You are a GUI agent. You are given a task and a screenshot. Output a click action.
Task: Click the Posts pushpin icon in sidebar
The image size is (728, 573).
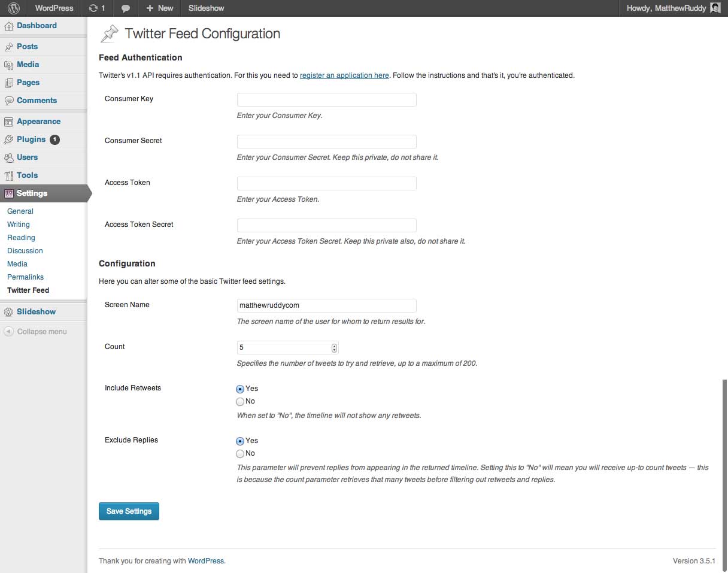point(9,47)
